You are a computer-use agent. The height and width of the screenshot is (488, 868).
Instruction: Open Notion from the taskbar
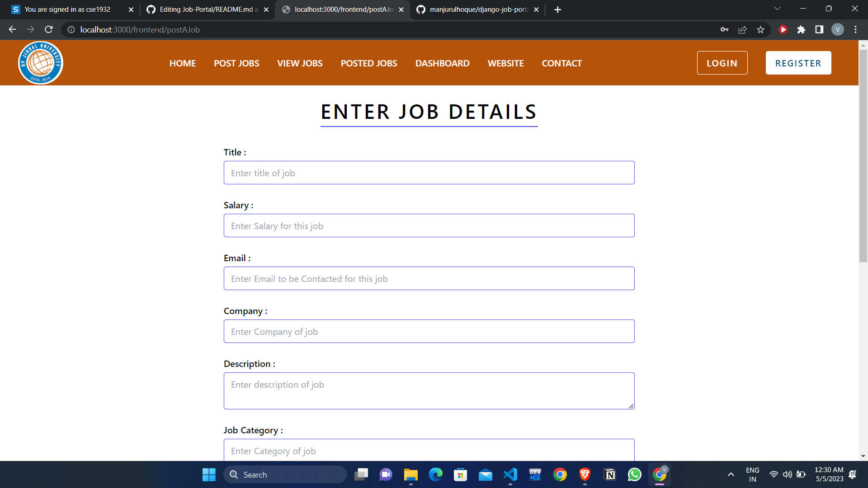[609, 474]
